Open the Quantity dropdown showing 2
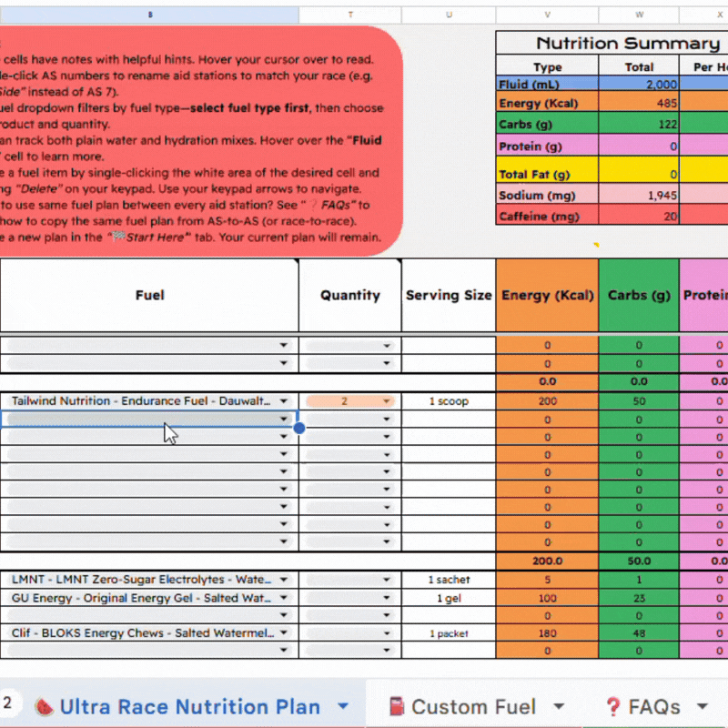The width and height of the screenshot is (728, 728). point(387,401)
